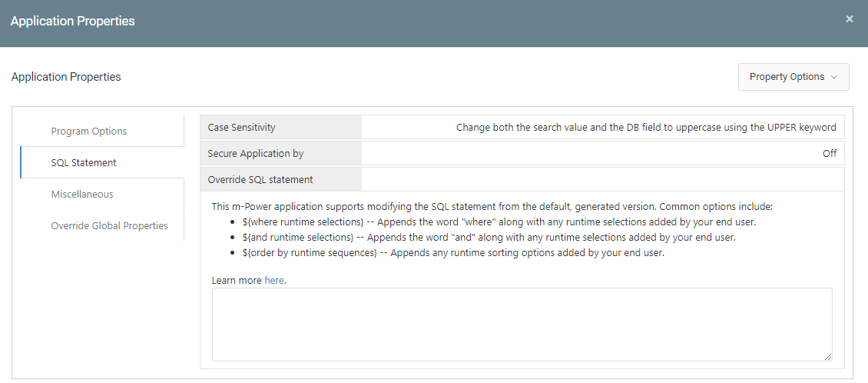Focus the SQL statement override text area
The image size is (868, 383).
(x=522, y=325)
